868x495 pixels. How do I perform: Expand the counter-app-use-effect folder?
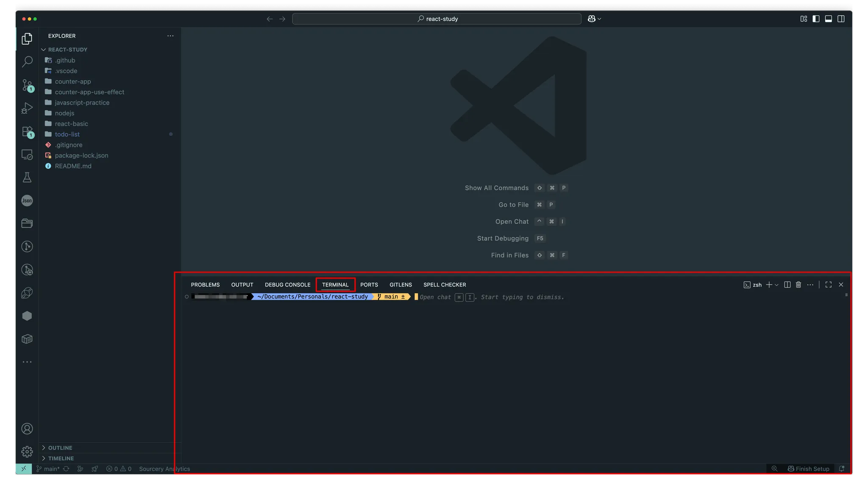[89, 92]
